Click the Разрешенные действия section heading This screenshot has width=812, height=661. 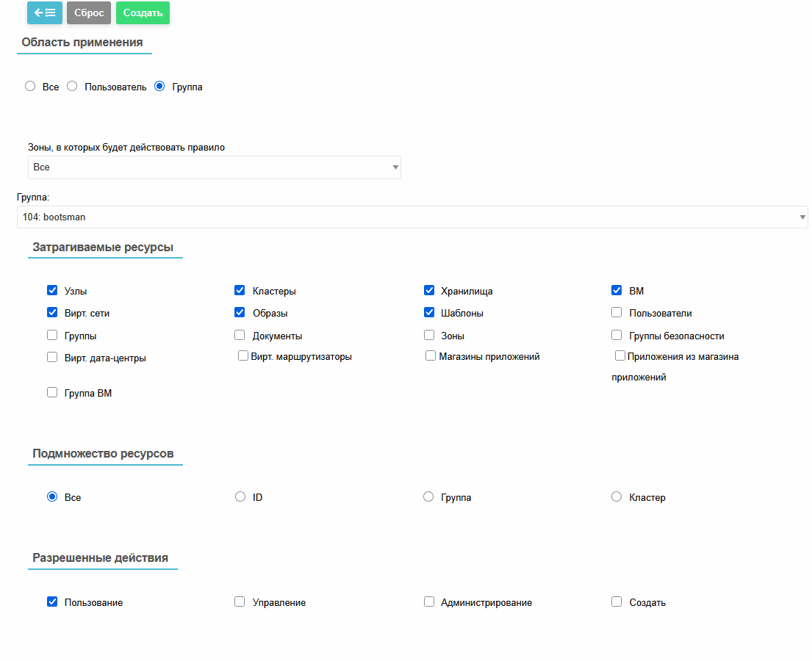pyautogui.click(x=101, y=558)
